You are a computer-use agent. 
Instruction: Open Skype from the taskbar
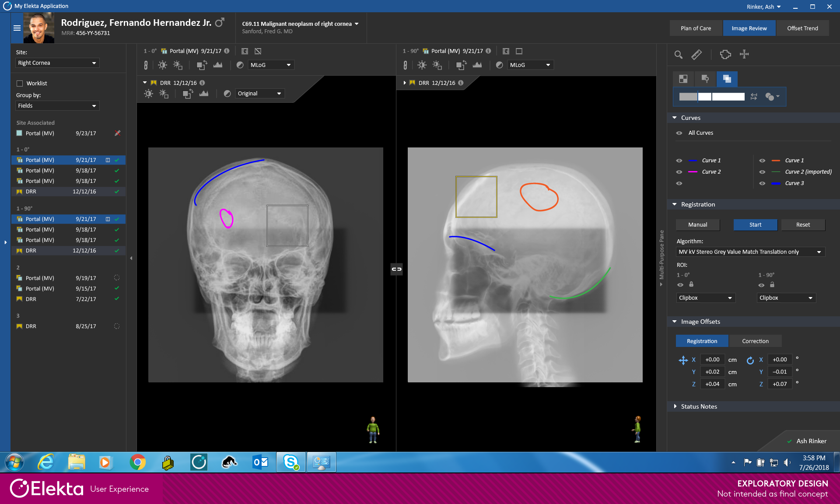click(291, 462)
